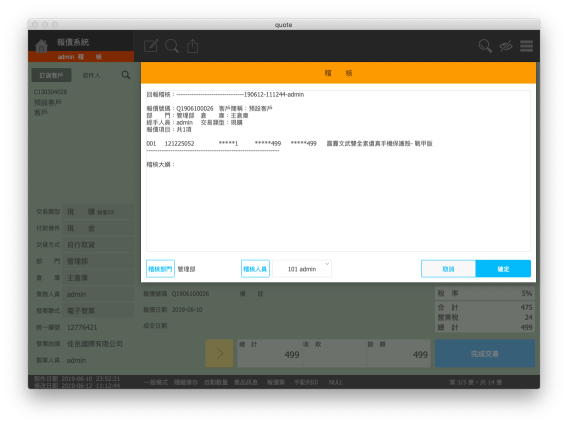This screenshot has width=568, height=426.
Task: Open the 101 admin auditor dropdown
Action: [302, 269]
